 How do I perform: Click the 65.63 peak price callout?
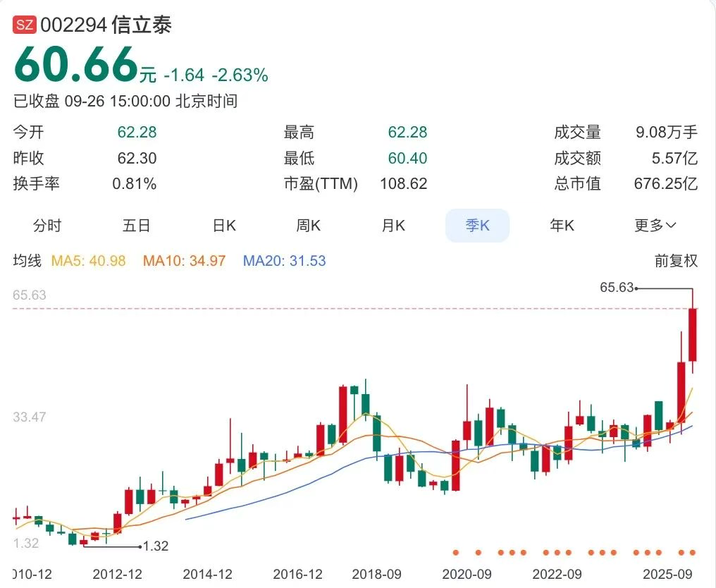(617, 288)
